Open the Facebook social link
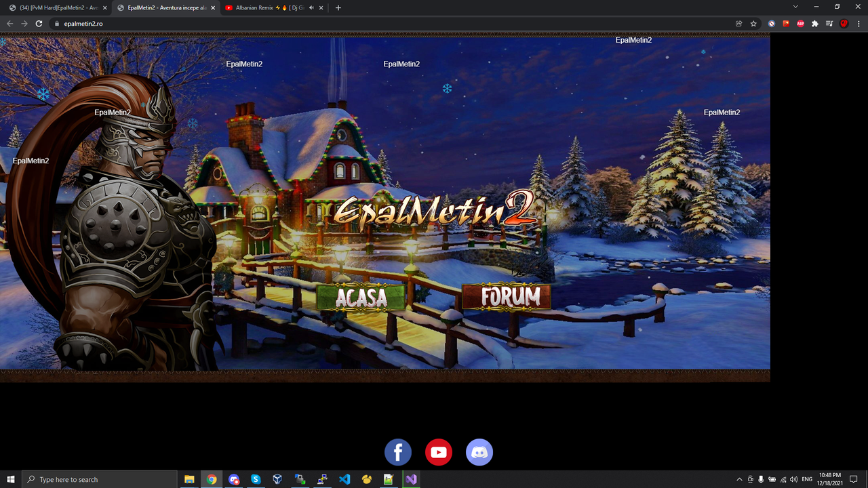 click(x=398, y=452)
